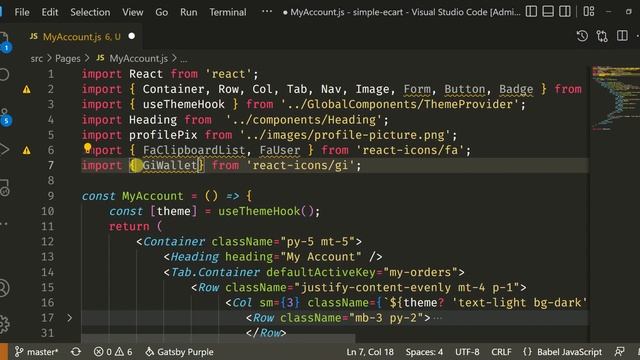Expand folded region at line 17

click(x=69, y=318)
